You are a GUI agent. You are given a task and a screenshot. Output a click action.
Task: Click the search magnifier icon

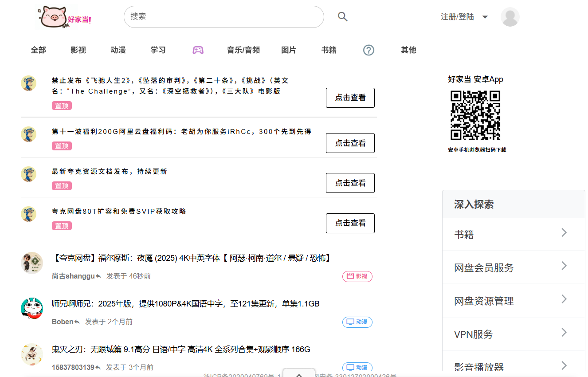[x=342, y=16]
